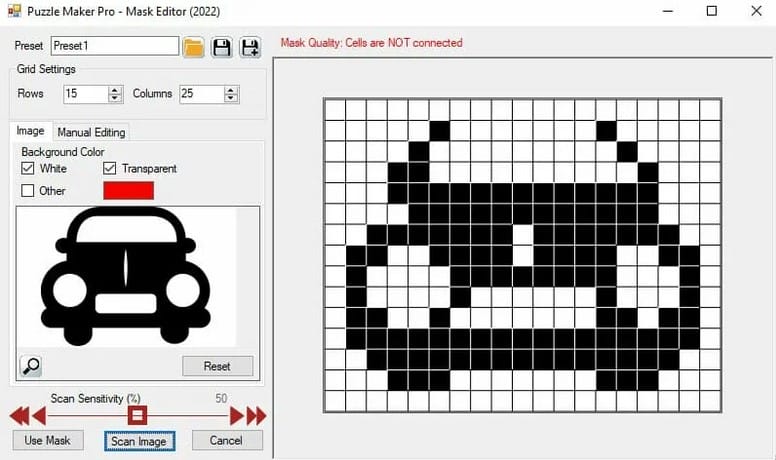776x460 pixels.
Task: Save the preset with floppy disk icon
Action: click(x=222, y=47)
